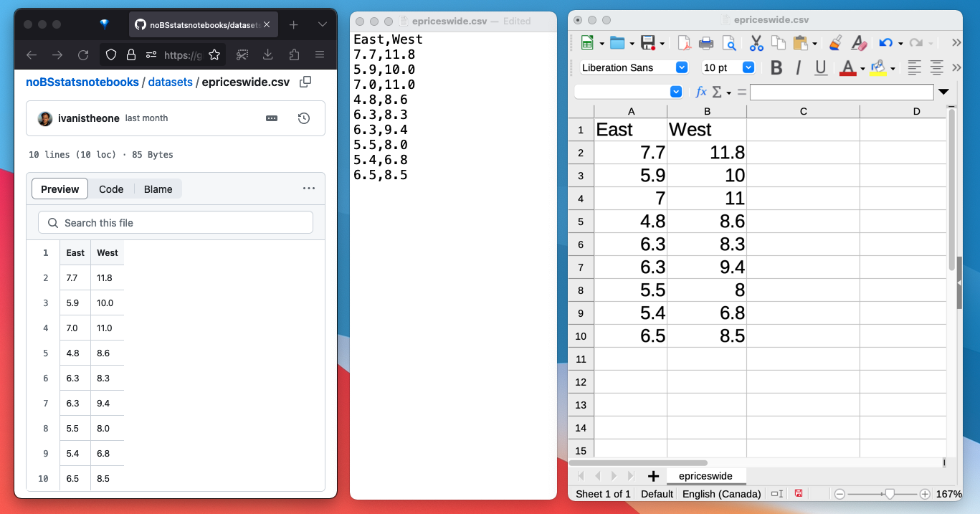The image size is (980, 514).
Task: Open the Sum function with the sigma icon
Action: (x=716, y=92)
